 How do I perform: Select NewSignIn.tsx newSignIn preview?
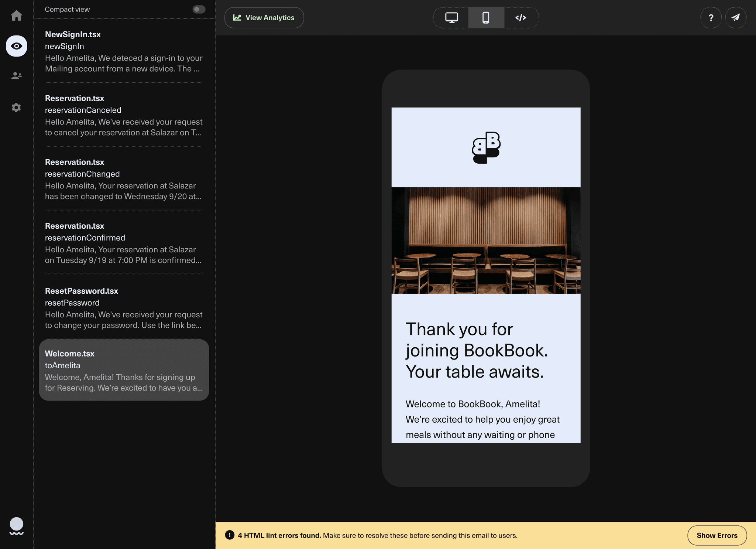[x=124, y=51]
